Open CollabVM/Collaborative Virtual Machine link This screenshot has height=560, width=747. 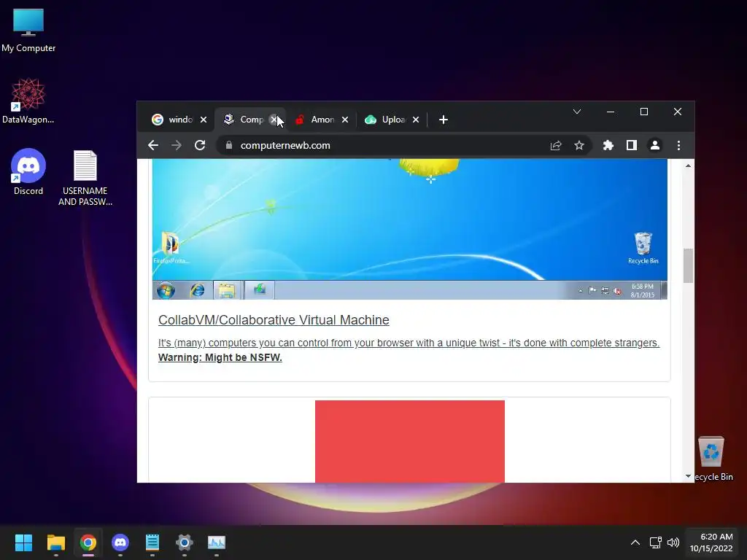(274, 320)
